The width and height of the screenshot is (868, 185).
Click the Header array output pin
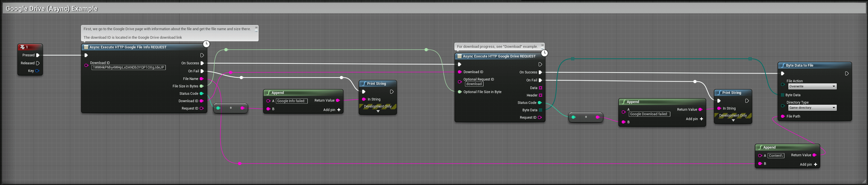[540, 95]
